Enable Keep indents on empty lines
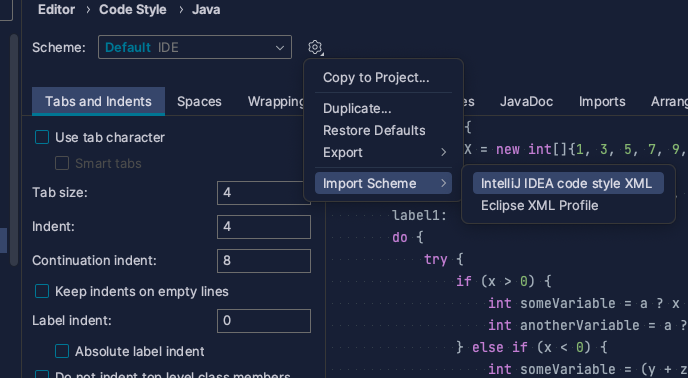Screen dimensions: 688x378 pos(42,291)
